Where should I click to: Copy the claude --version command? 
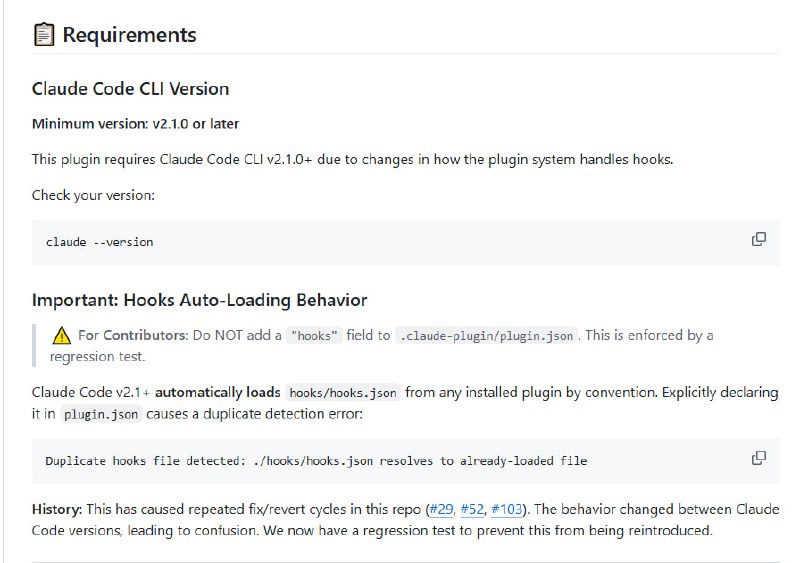(759, 239)
